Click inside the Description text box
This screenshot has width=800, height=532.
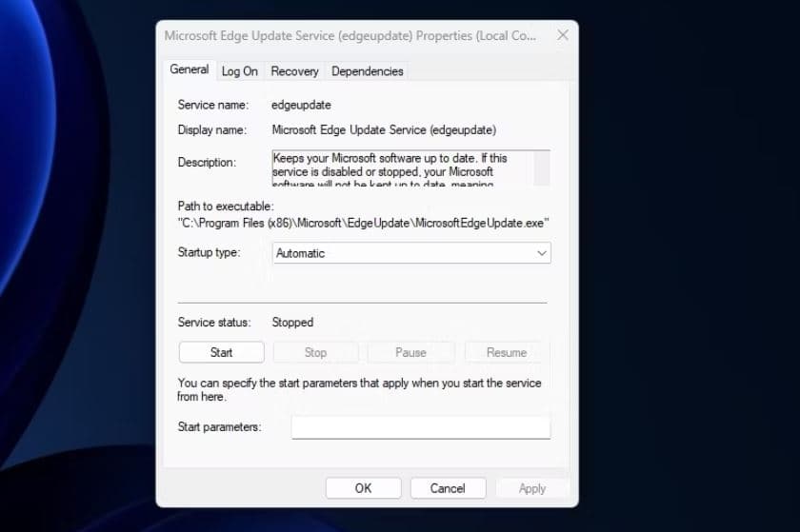pos(400,167)
